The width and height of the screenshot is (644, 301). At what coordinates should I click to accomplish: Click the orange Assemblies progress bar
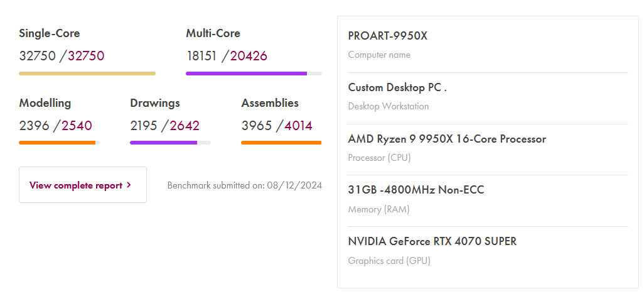pos(281,143)
